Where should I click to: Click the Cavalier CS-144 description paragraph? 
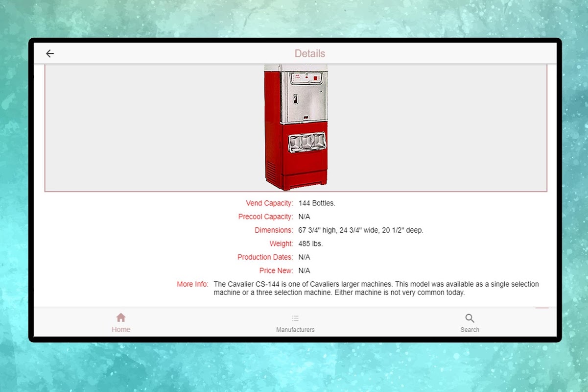tap(376, 288)
